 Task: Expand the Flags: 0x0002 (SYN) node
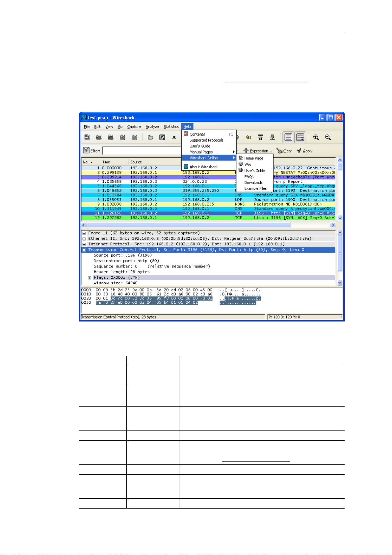pos(90,278)
